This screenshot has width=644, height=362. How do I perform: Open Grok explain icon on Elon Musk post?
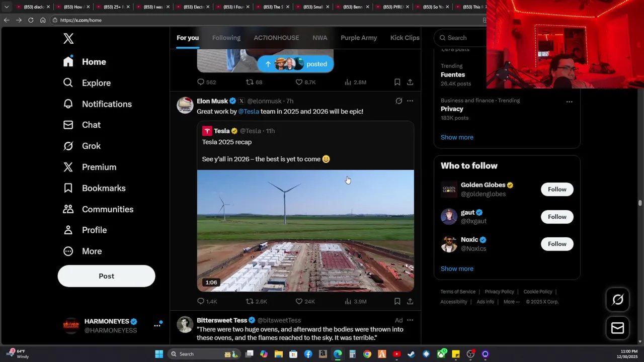pos(398,101)
